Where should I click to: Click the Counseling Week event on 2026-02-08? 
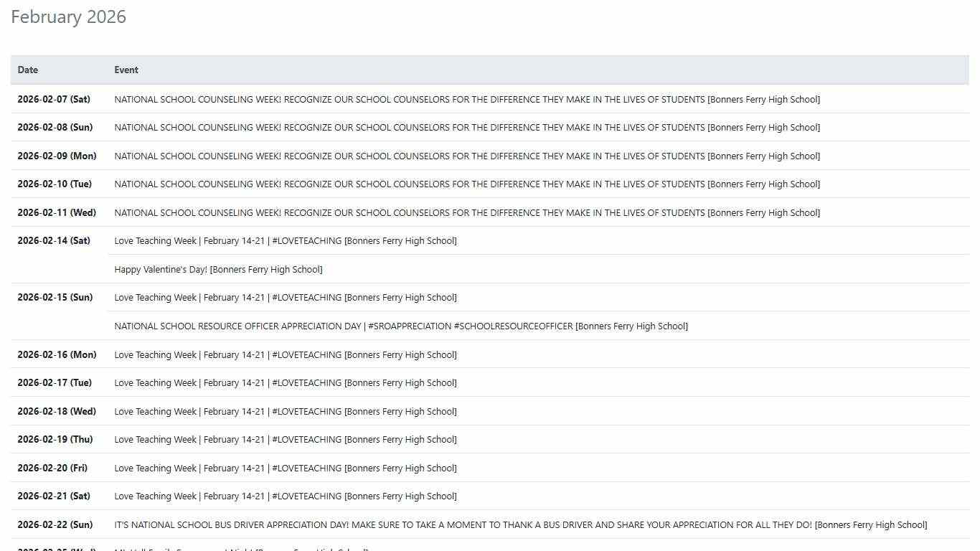click(x=466, y=128)
